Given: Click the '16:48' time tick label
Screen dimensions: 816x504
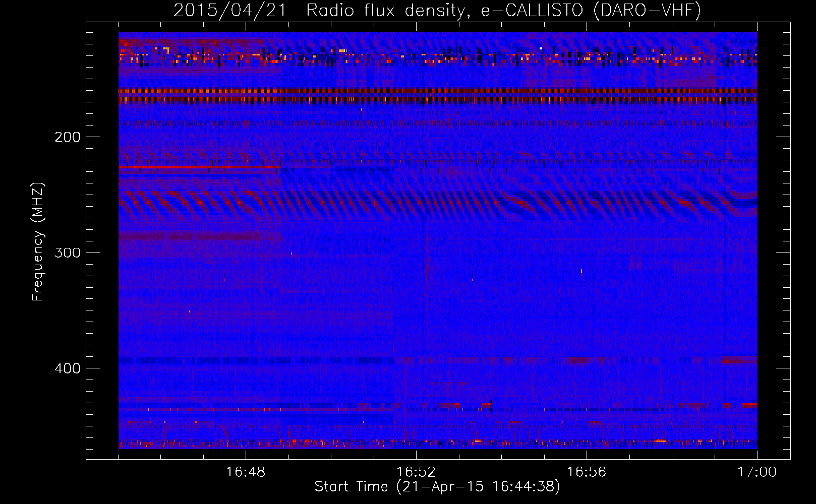Looking at the screenshot, I should tap(246, 472).
